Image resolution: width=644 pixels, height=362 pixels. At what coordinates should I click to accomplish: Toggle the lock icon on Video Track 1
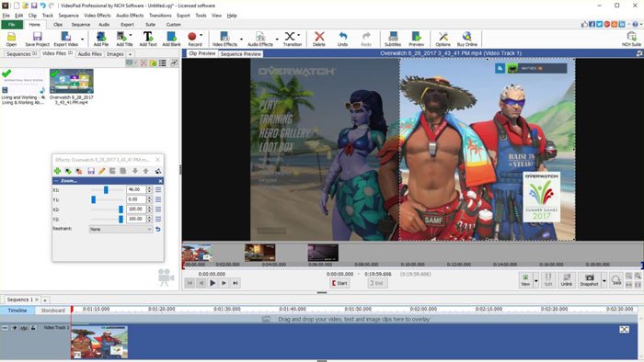click(x=33, y=328)
